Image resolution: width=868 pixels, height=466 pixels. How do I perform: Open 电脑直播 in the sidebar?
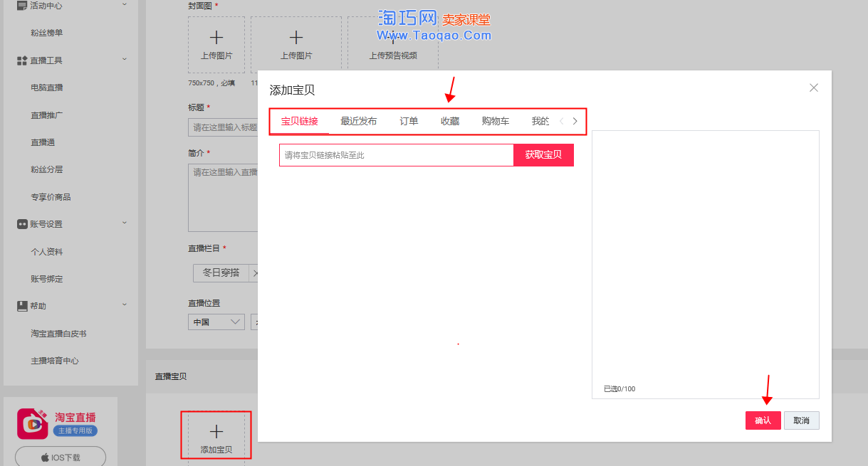coord(47,88)
